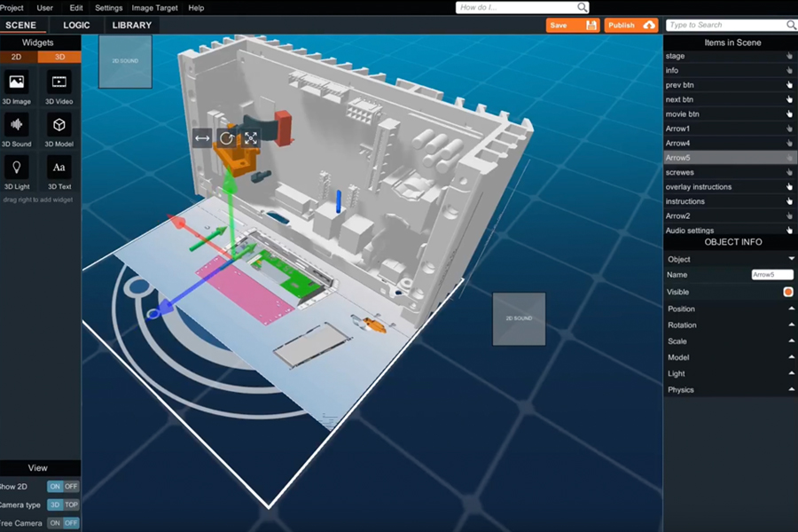Viewport: 798px width, 532px height.
Task: Open the SCENE tab
Action: tap(21, 25)
